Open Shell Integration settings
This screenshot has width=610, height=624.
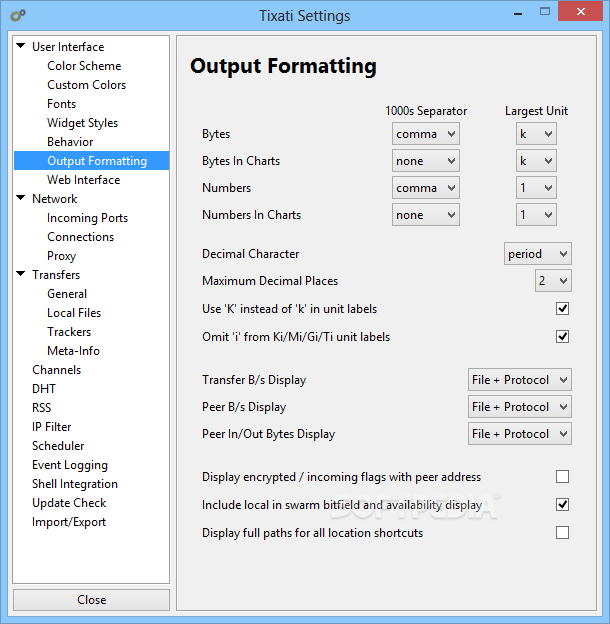pos(75,484)
